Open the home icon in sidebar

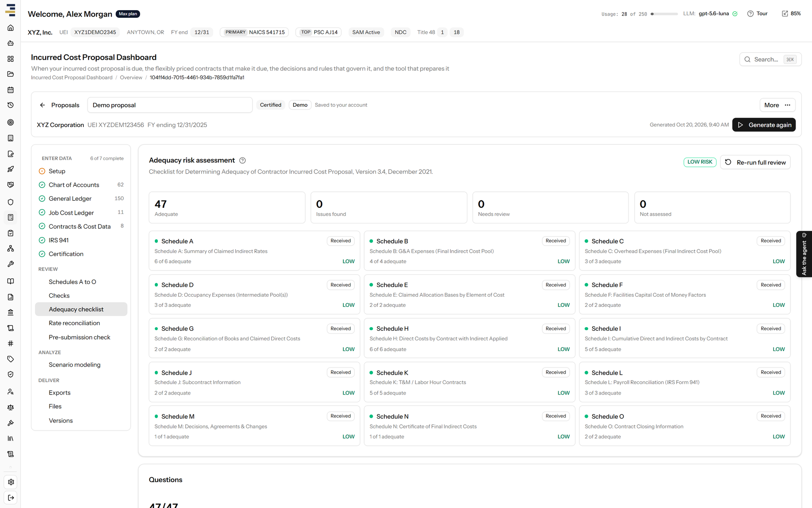(11, 28)
